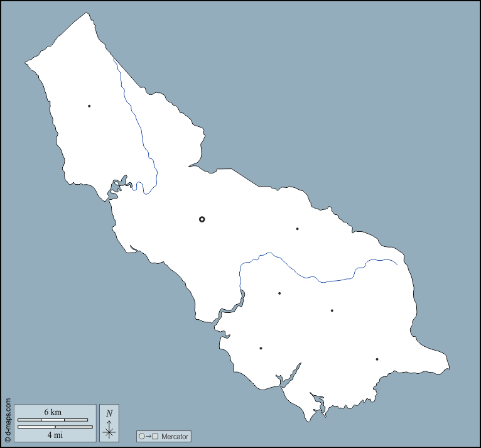Select the lone city dot in northwestern region
481x448 pixels.
point(89,106)
